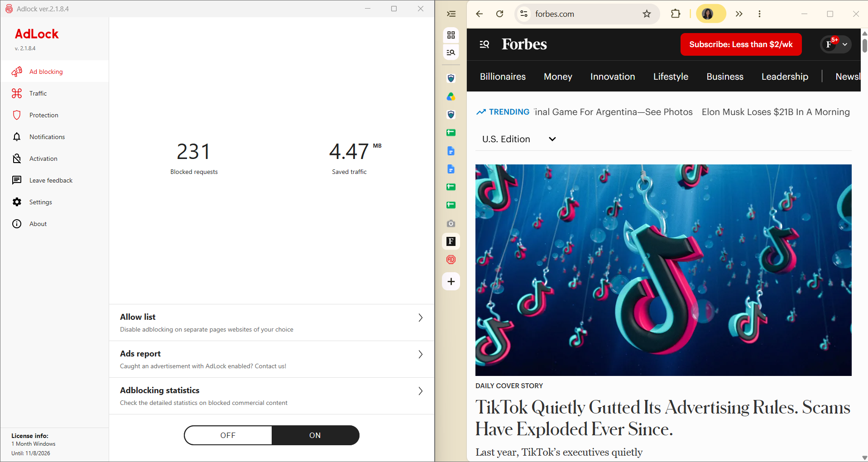Open the TikTok advertising rules headline
The image size is (868, 462).
663,418
